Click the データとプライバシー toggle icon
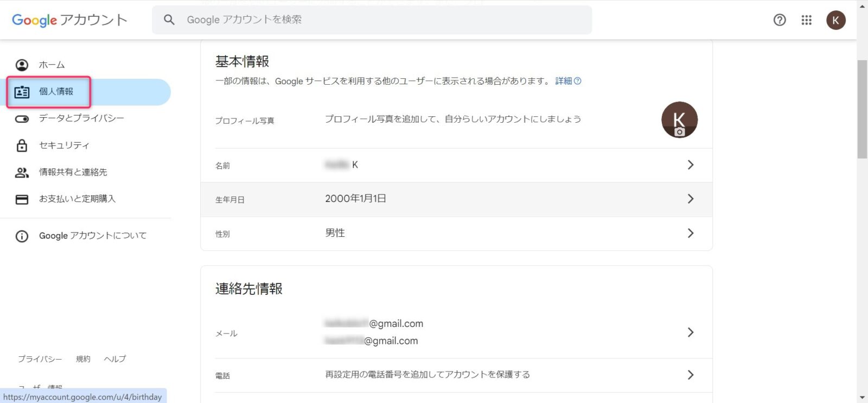This screenshot has height=403, width=868. click(x=22, y=119)
